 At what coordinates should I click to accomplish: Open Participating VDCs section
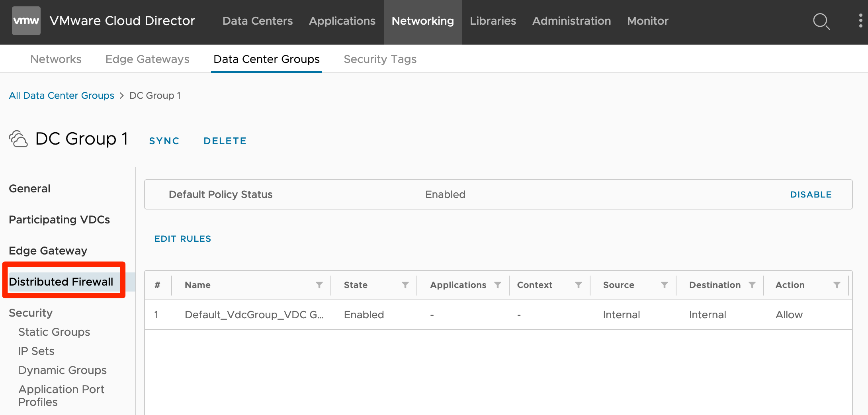59,220
